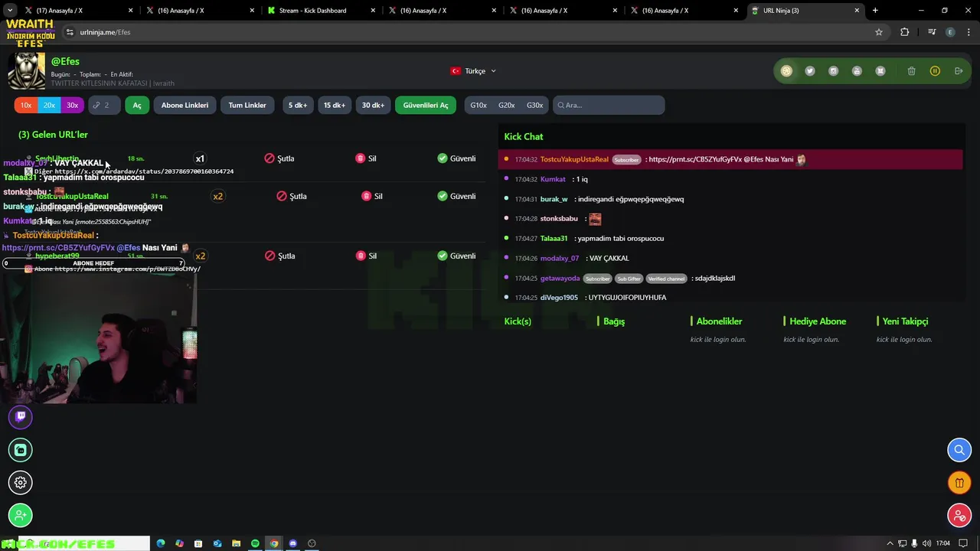Click Şutla on the SeyhLibertin row

279,158
